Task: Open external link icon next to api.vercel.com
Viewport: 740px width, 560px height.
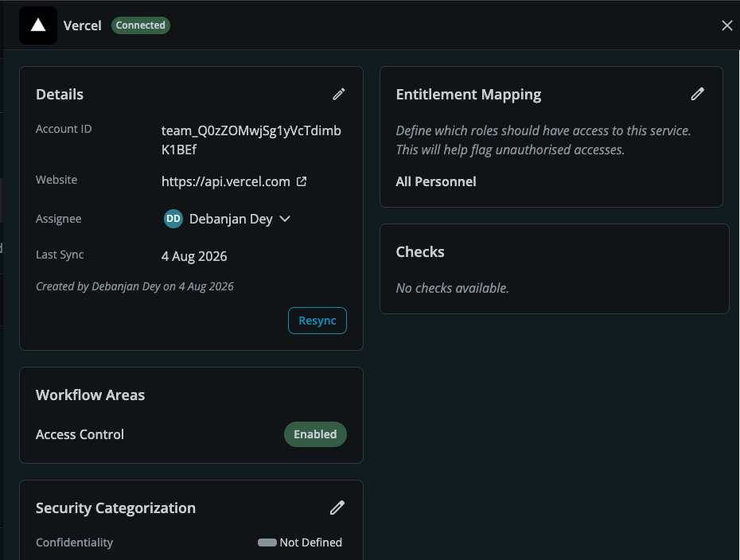Action: [x=302, y=181]
